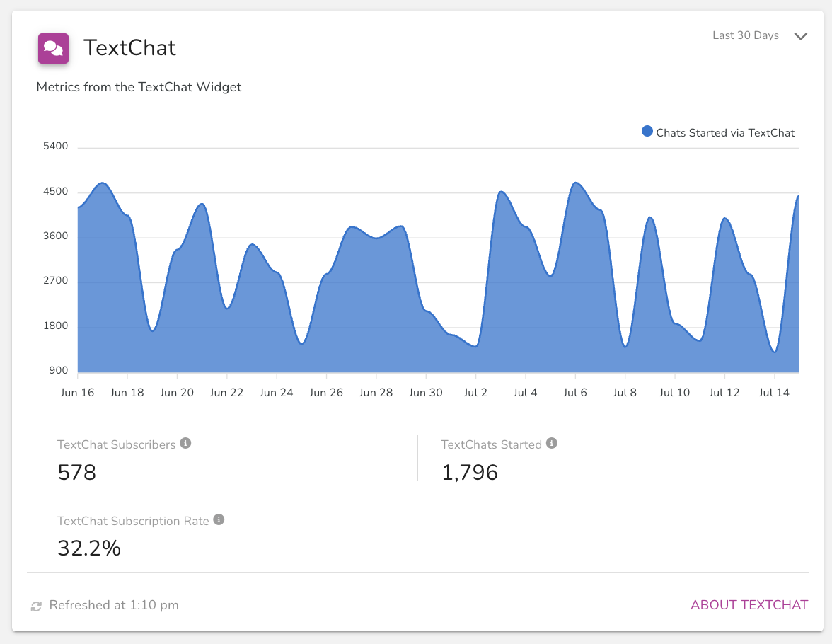
Task: Click the 4500 y-axis label
Action: tap(56, 191)
